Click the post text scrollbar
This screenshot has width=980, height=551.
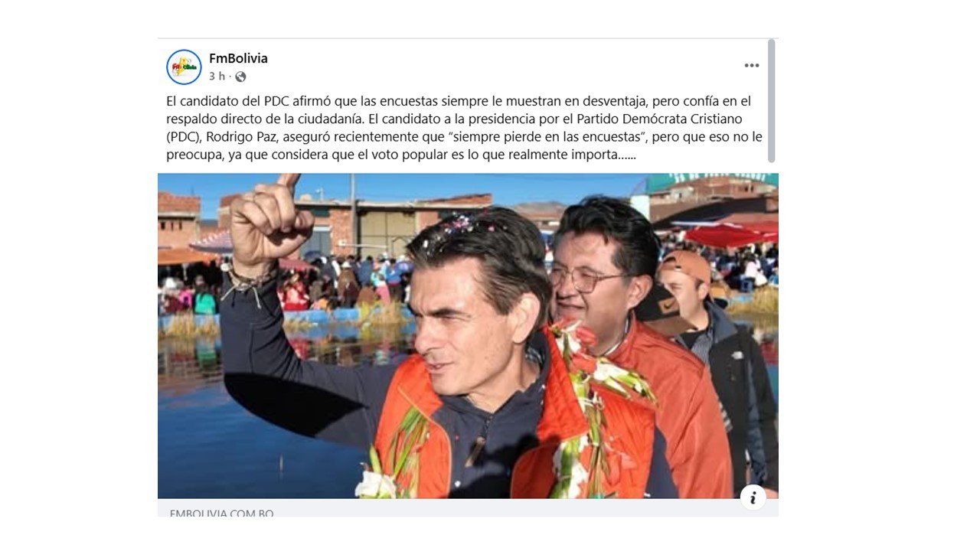tap(772, 101)
